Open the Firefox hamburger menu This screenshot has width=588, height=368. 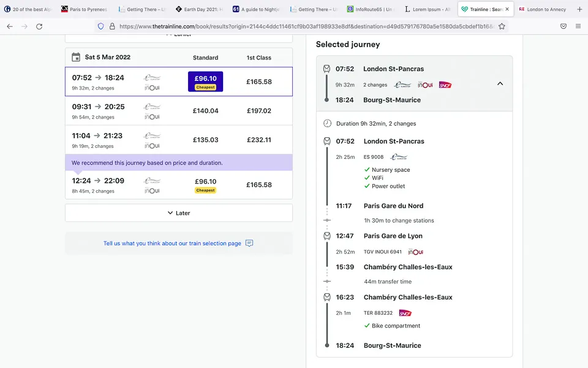(578, 26)
